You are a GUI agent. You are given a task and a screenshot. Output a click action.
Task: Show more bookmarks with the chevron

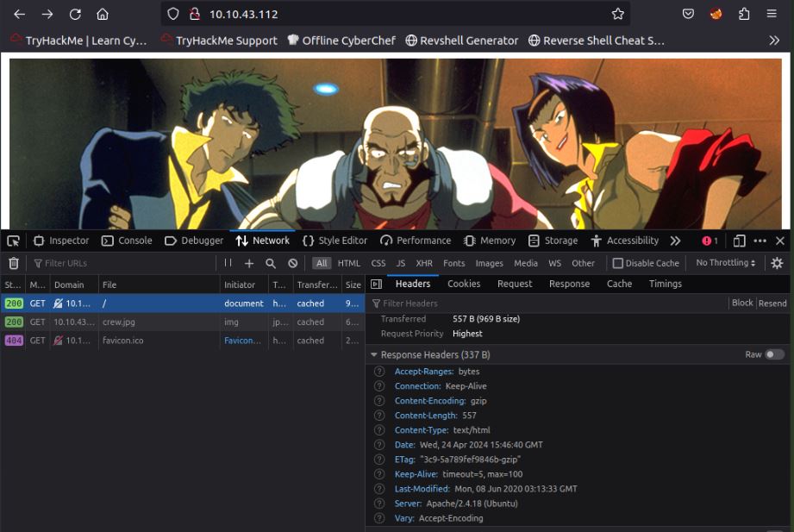(x=774, y=41)
